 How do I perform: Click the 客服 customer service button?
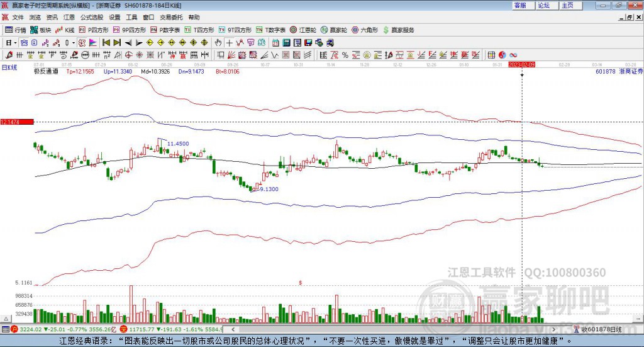click(520, 5)
